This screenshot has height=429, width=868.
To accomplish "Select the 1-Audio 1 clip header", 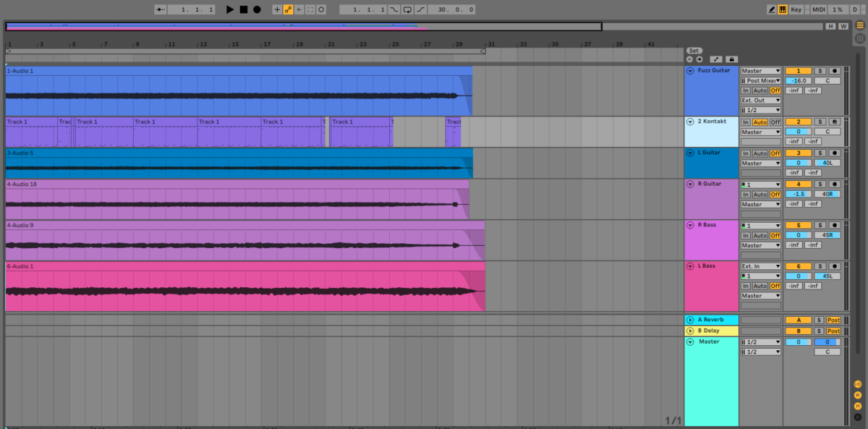I will click(239, 71).
